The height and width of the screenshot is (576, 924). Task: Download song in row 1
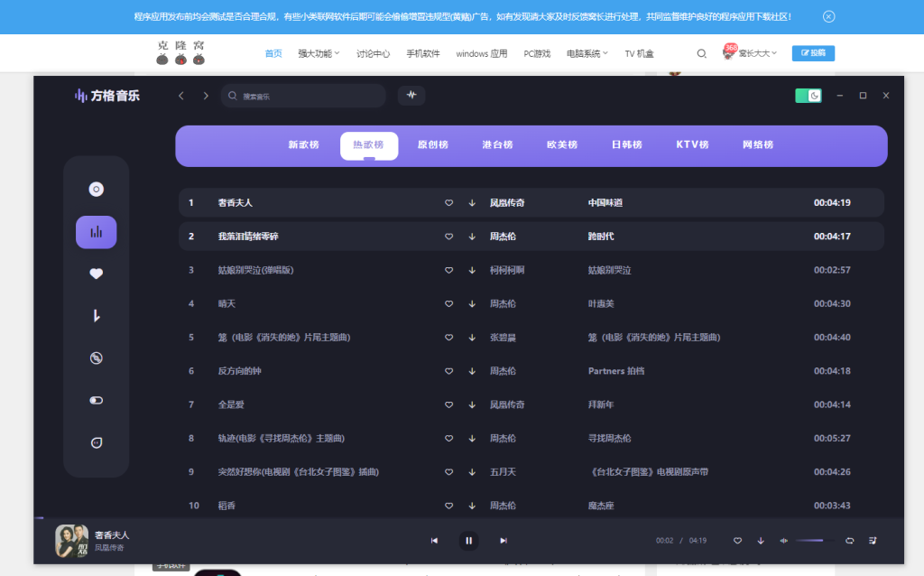(x=472, y=203)
